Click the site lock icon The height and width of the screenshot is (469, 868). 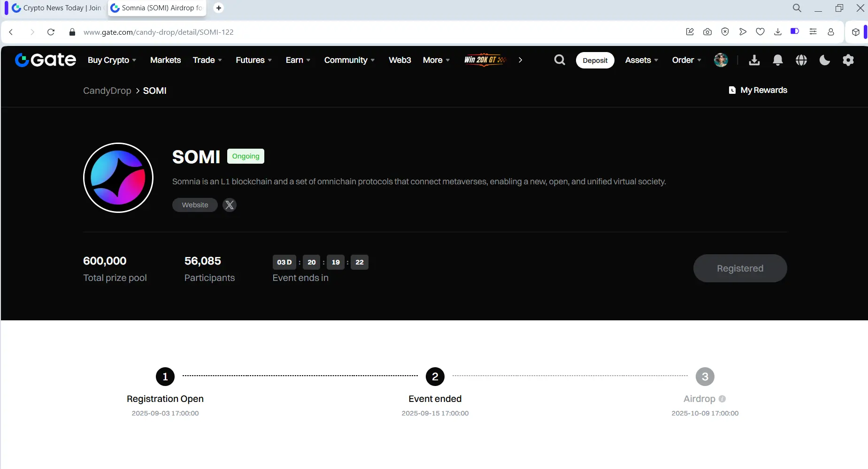pos(72,32)
